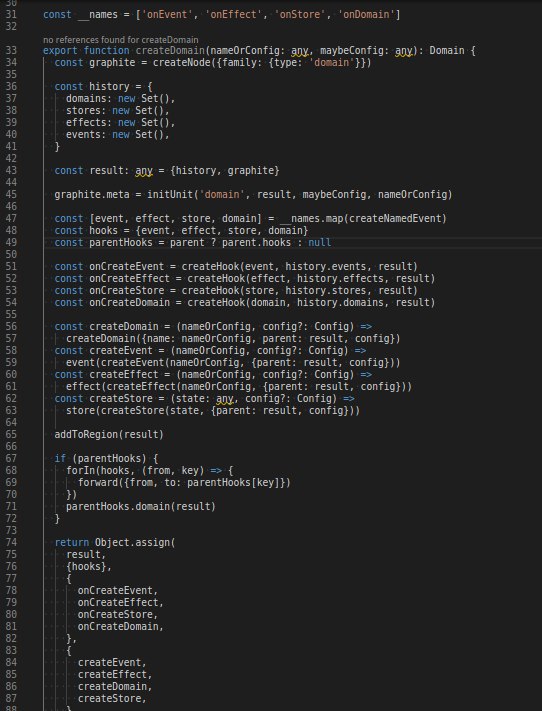This screenshot has width=542, height=711.
Task: Click 'initUnit' function call on line 45
Action: point(170,195)
